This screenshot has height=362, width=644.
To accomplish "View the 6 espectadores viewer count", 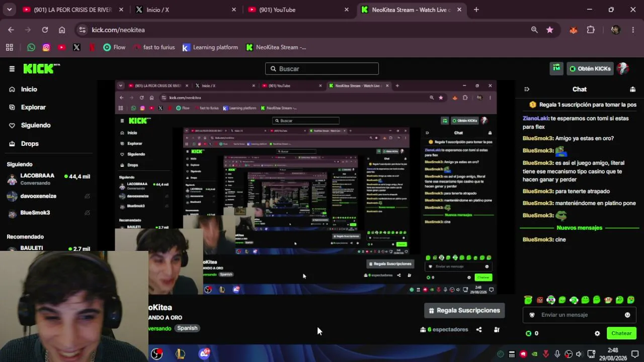I will [444, 330].
